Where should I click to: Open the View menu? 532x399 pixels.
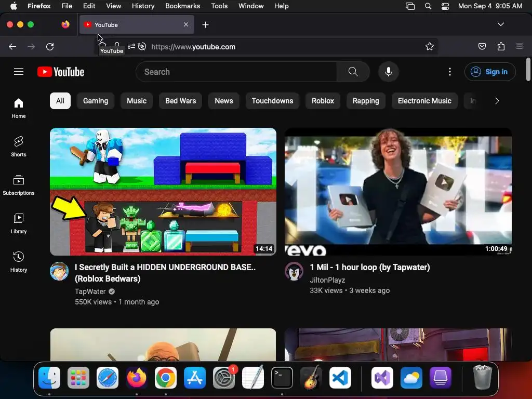(113, 6)
